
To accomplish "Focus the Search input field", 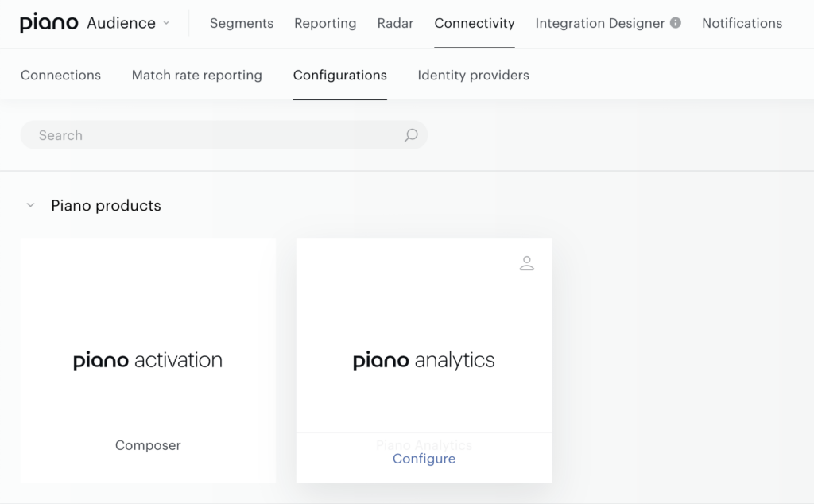I will tap(223, 135).
